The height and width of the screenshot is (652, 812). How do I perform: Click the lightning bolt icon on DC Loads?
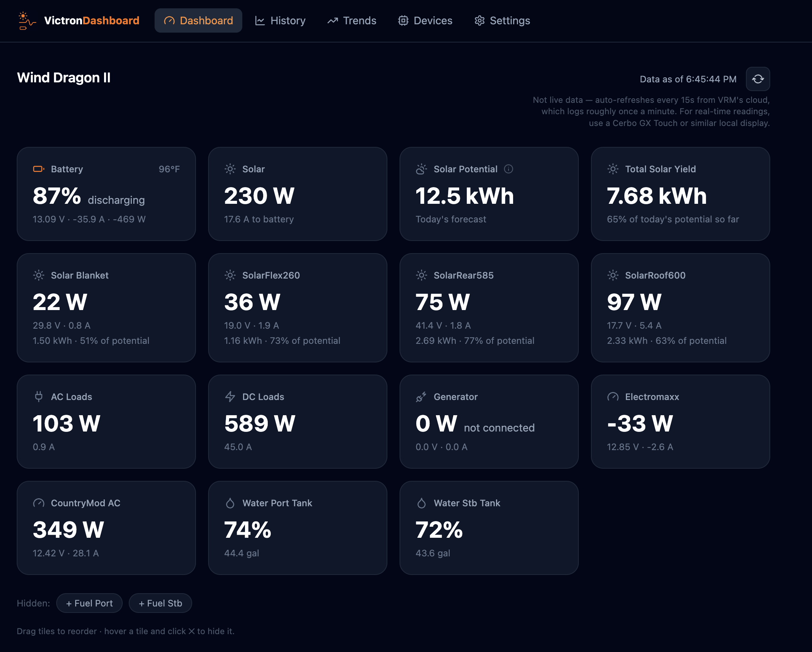[x=230, y=397]
